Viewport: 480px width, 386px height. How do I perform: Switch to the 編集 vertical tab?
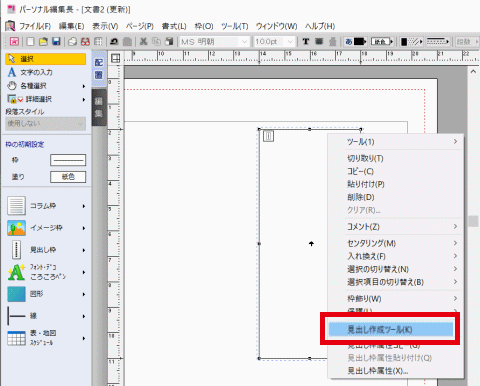point(99,107)
